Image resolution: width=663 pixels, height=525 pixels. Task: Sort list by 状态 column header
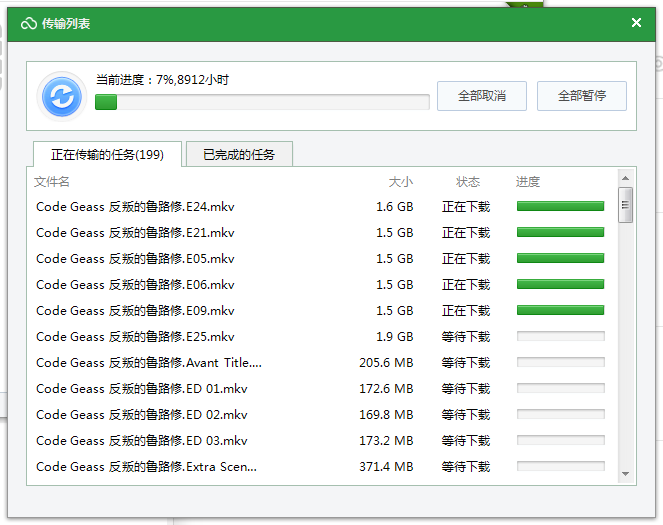(468, 182)
